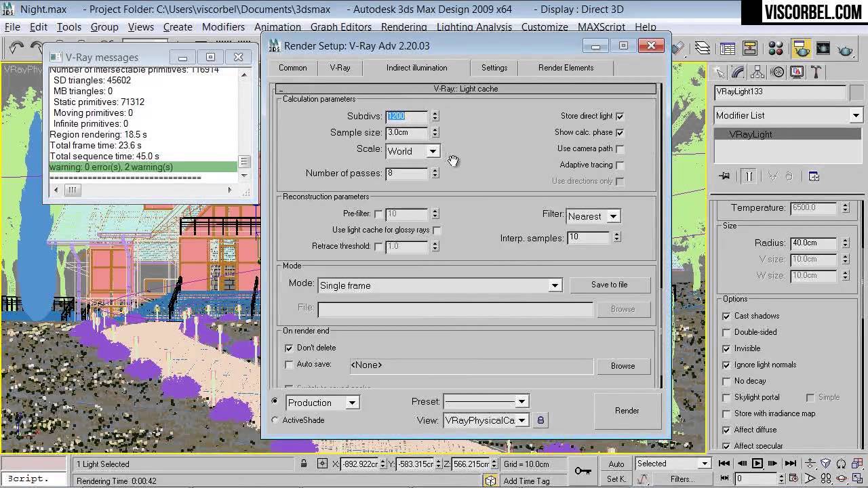Switch to the Common tab
The image size is (868, 488).
[292, 68]
